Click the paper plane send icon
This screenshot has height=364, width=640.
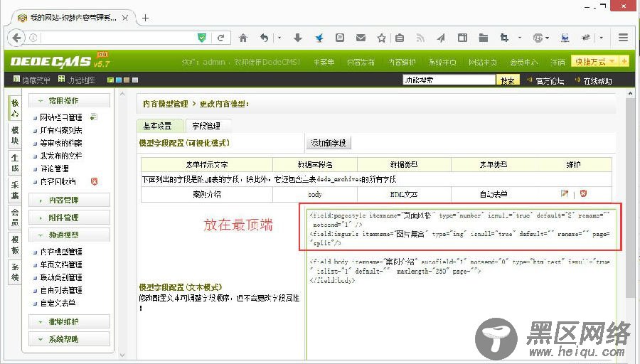441,38
